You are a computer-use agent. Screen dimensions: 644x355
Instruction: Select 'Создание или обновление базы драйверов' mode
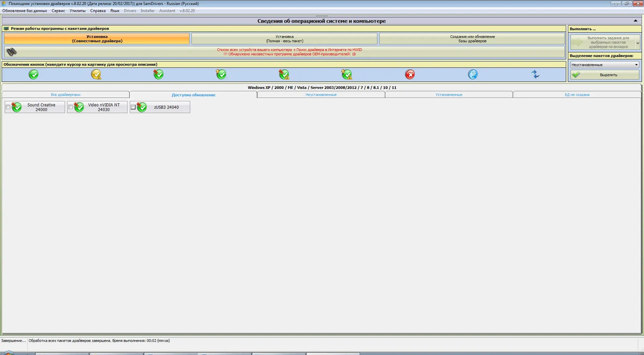click(x=472, y=39)
